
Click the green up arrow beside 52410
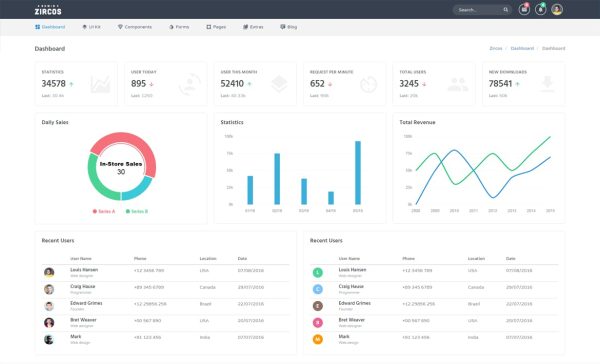(x=249, y=84)
